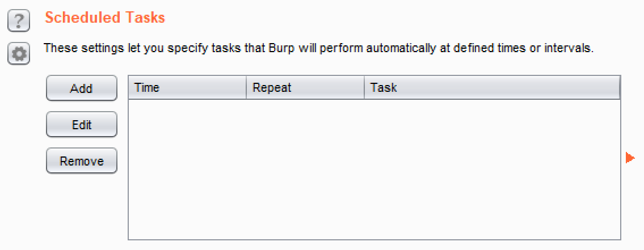
Task: Hit the Remove button
Action: [82, 161]
